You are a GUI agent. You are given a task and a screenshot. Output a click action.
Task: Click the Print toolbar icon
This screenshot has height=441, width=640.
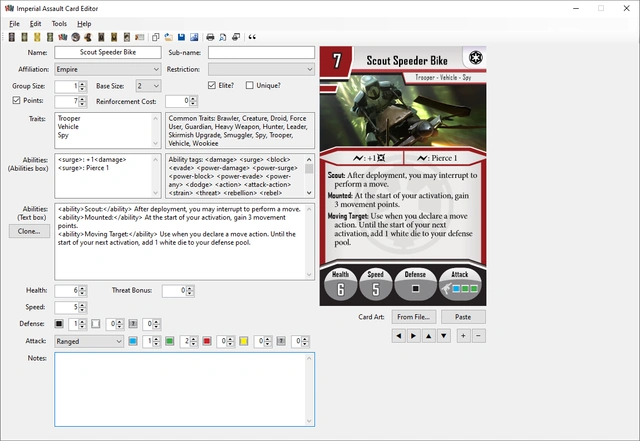click(x=210, y=37)
